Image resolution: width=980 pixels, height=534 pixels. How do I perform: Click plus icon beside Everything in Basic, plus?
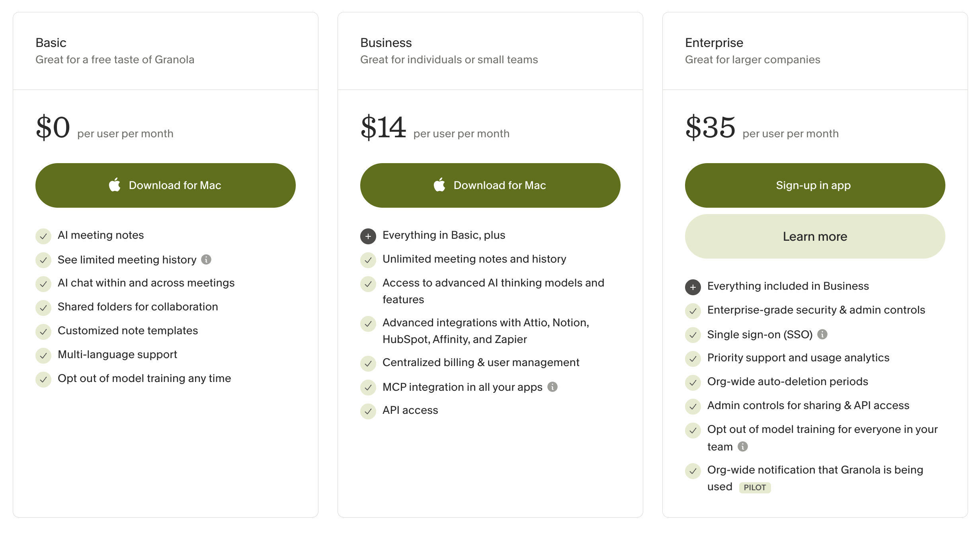[x=368, y=236]
